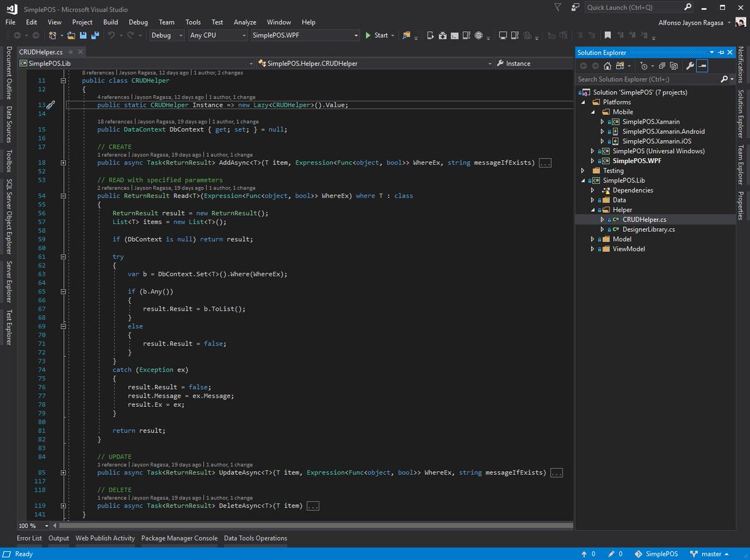
Task: Click the Pending Changes Filter clock icon
Action: point(644,66)
